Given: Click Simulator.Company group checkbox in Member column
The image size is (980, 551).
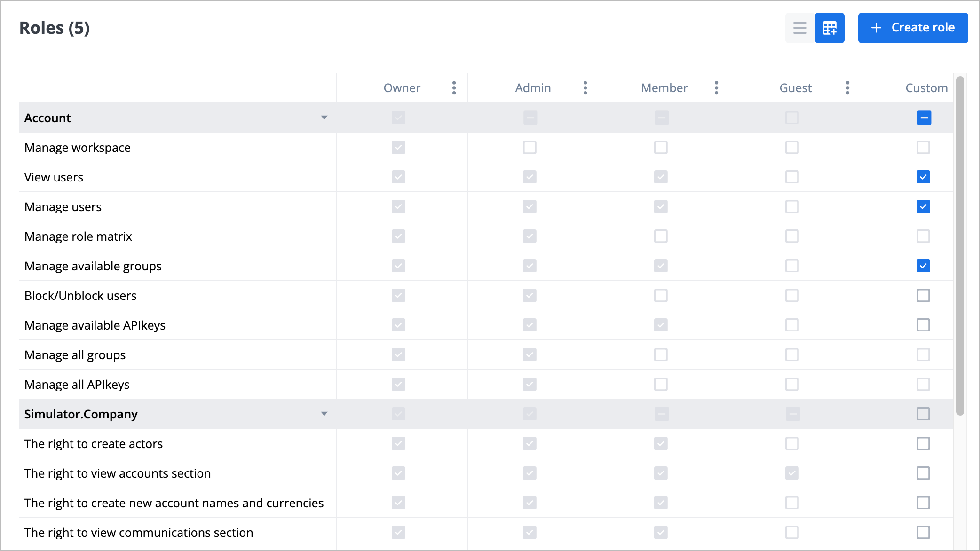Looking at the screenshot, I should coord(662,414).
